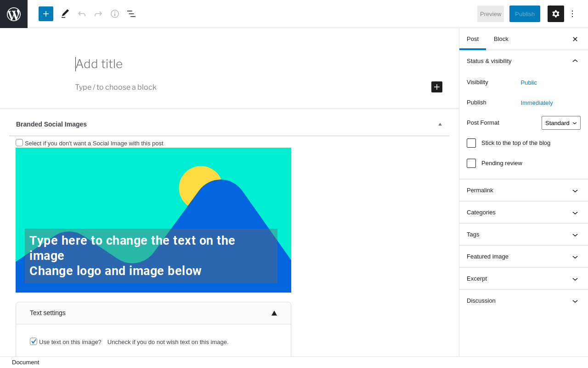The height and width of the screenshot is (368, 588).
Task: Expand the Categories panel
Action: click(523, 213)
